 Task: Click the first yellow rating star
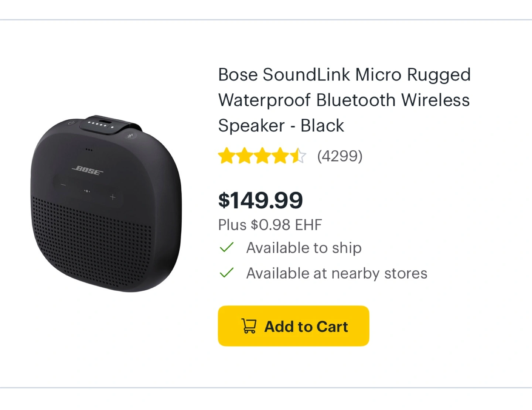(226, 156)
